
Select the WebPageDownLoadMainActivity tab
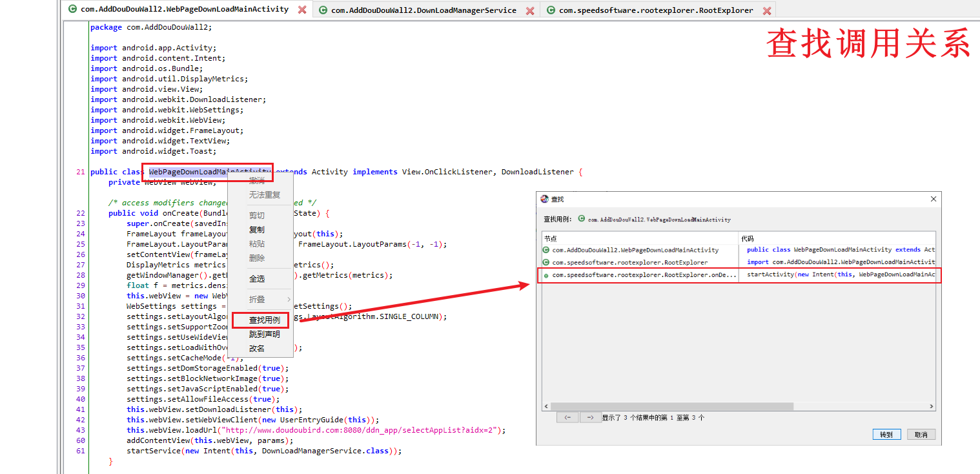coord(185,10)
